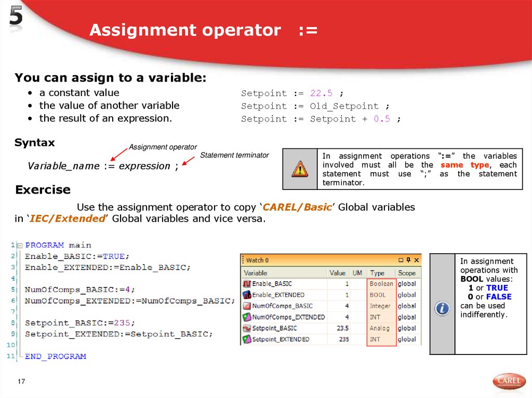This screenshot has width=532, height=398.
Task: Select the Integer icon beside NumOfComps_BASIC
Action: click(246, 305)
